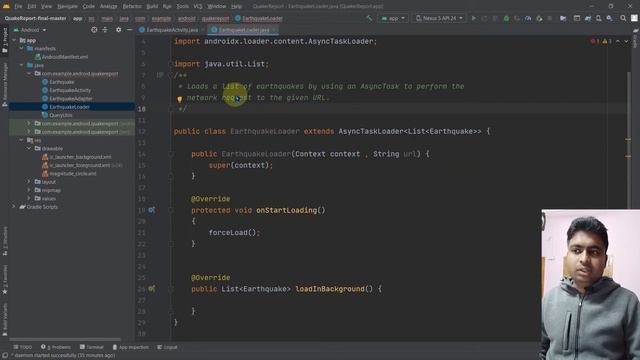
Task: Open the SDK Manager toolbar icon
Action: coord(609,18)
